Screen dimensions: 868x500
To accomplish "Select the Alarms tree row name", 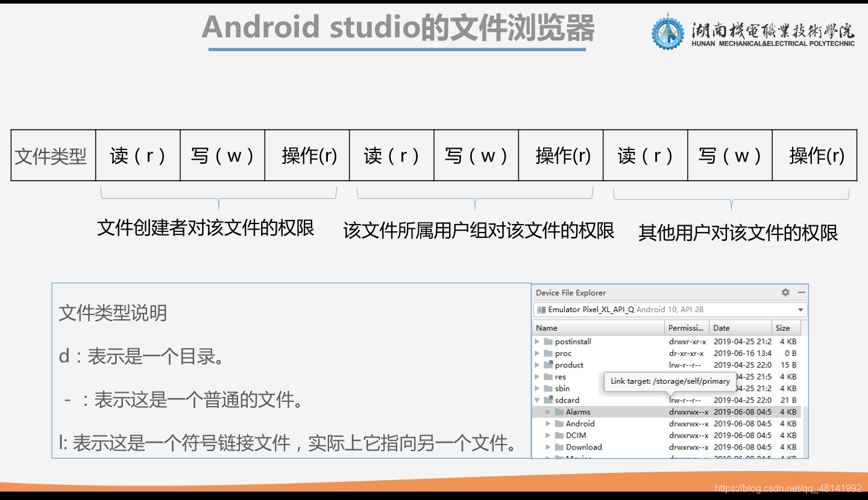I will pos(578,412).
